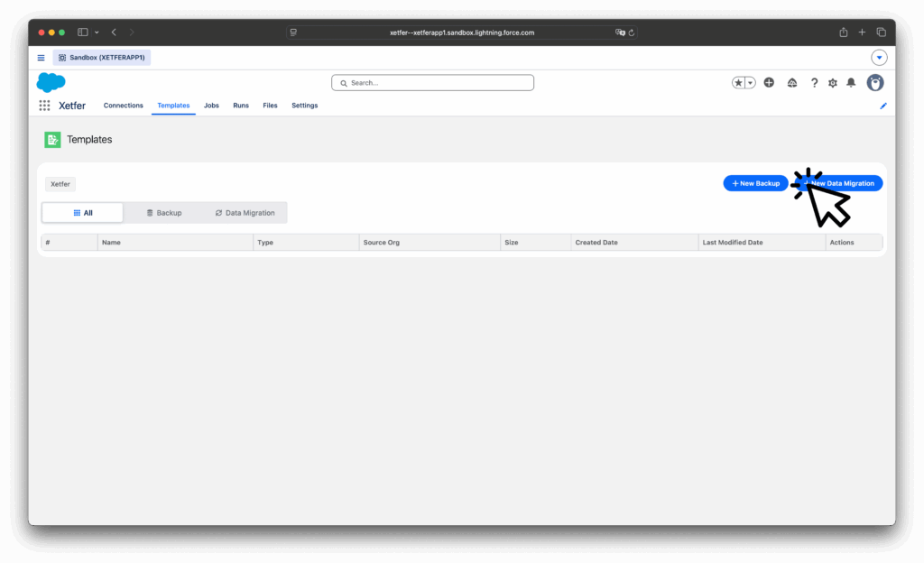924x563 pixels.
Task: Click the Size column header
Action: [536, 243]
